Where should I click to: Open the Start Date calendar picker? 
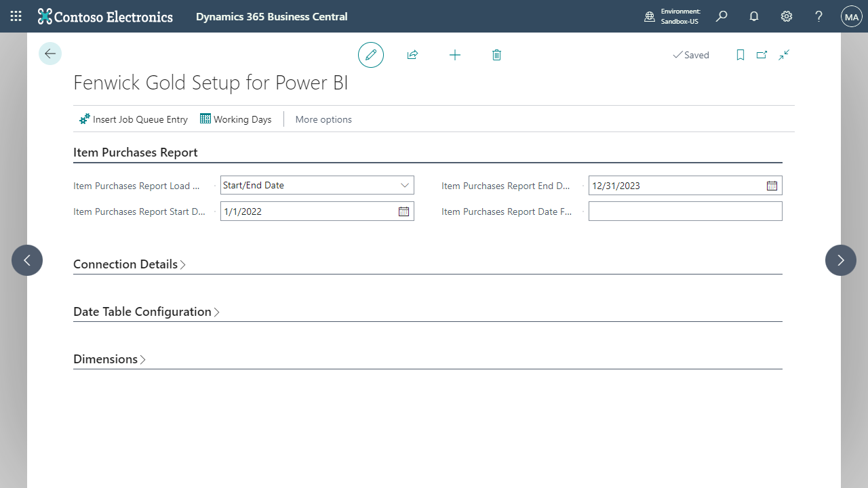pyautogui.click(x=404, y=211)
